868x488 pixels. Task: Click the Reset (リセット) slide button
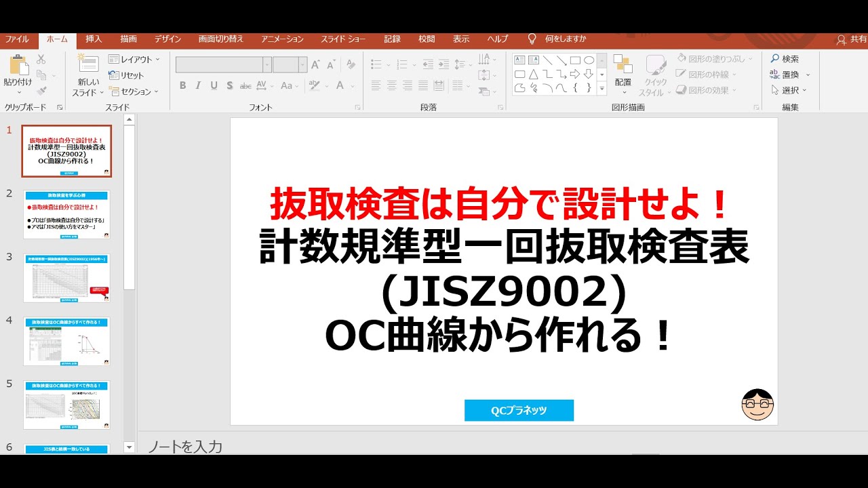coord(127,75)
